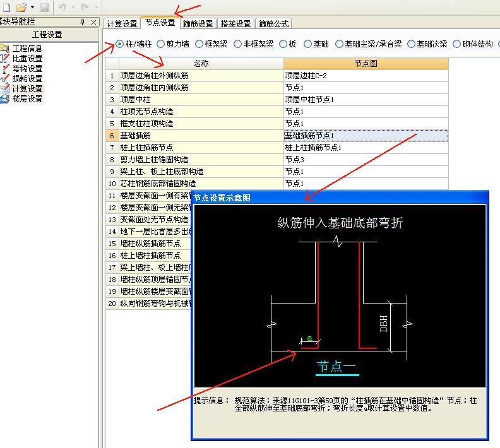Click the DBH label in node diagram
The height and width of the screenshot is (448, 500).
pyautogui.click(x=384, y=324)
